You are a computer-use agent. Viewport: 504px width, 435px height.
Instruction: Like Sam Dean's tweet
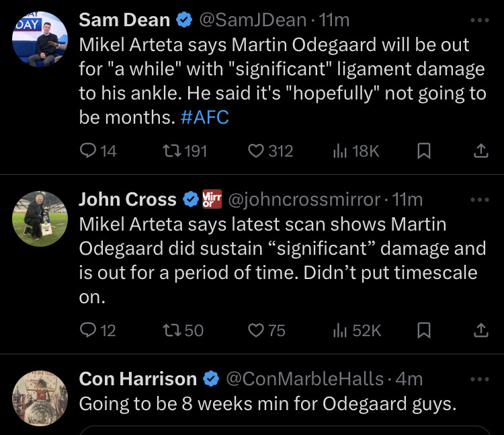click(256, 151)
